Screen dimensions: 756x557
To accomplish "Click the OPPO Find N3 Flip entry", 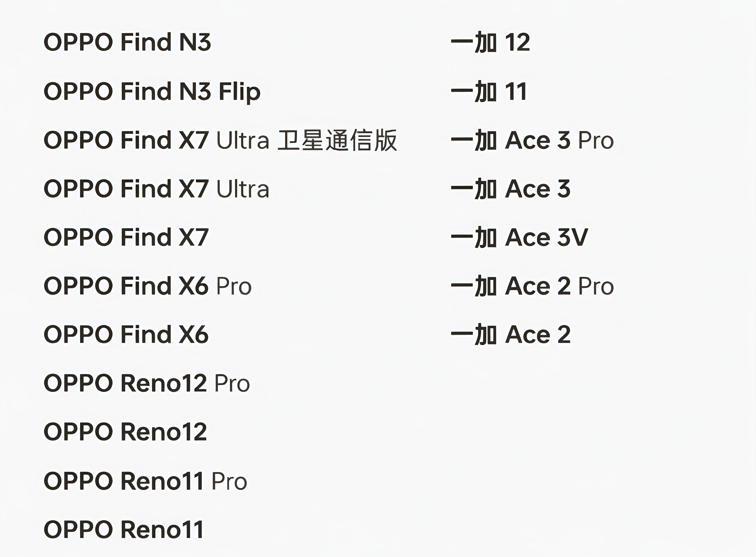I will (x=152, y=91).
